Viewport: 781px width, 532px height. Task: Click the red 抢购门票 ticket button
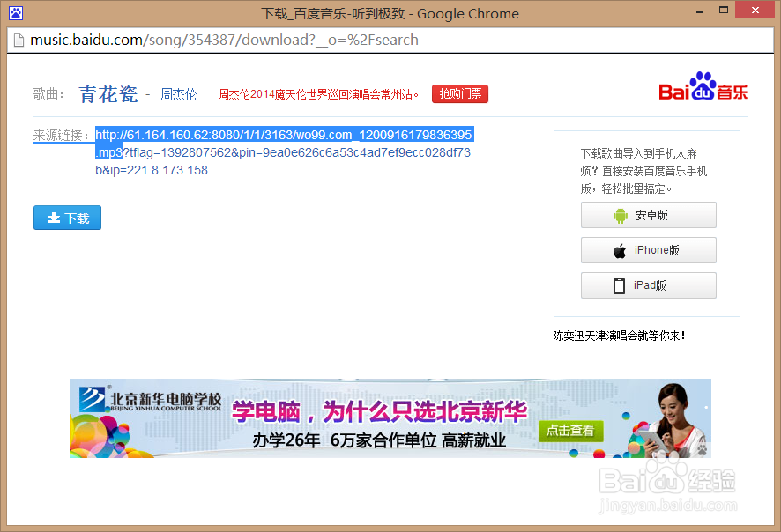pos(460,93)
